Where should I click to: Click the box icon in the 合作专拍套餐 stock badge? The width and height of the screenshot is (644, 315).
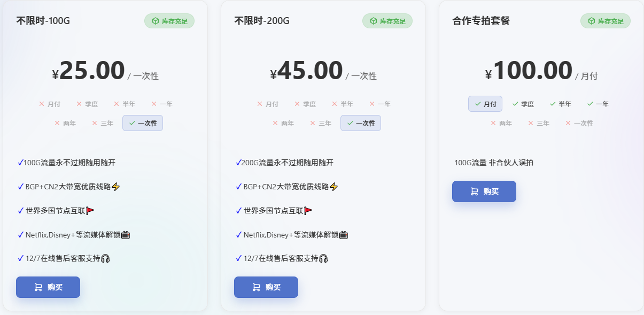click(592, 21)
